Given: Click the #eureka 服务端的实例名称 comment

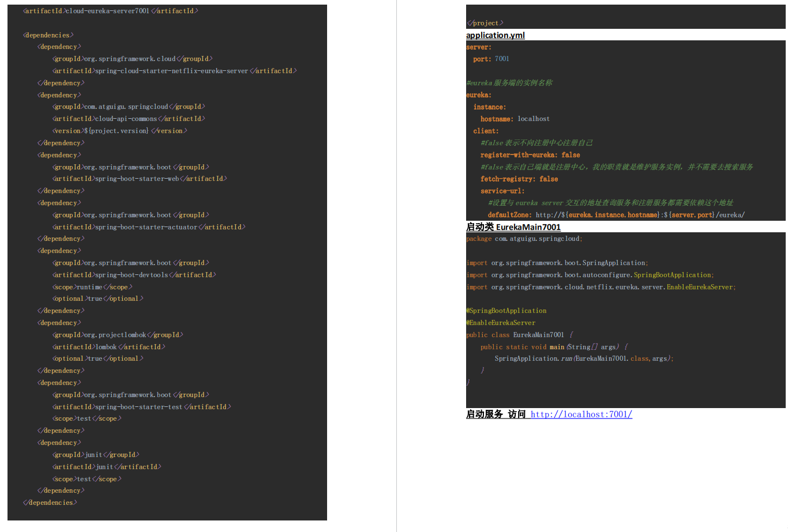Looking at the screenshot, I should point(509,83).
